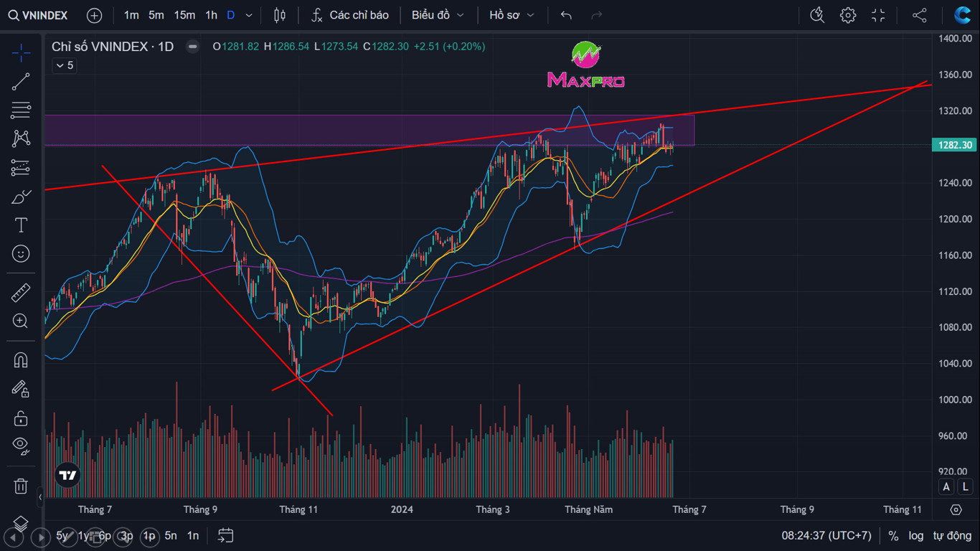Image resolution: width=980 pixels, height=551 pixels.
Task: Toggle log scale on price axis
Action: 916,535
